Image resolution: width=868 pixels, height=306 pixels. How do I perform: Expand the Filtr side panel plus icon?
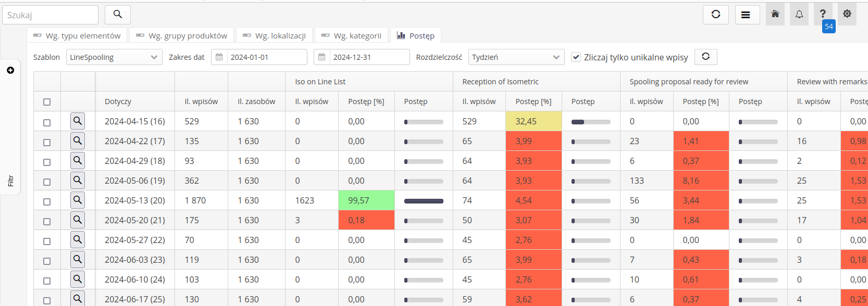click(x=10, y=70)
